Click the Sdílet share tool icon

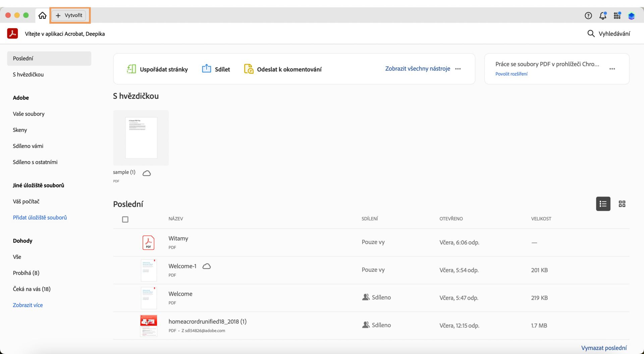(206, 68)
